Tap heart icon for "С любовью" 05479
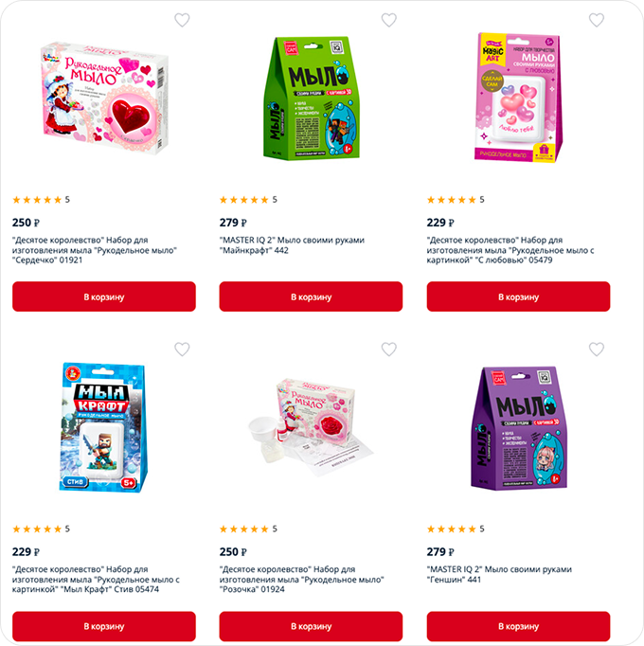The height and width of the screenshot is (646, 644). pos(597,20)
